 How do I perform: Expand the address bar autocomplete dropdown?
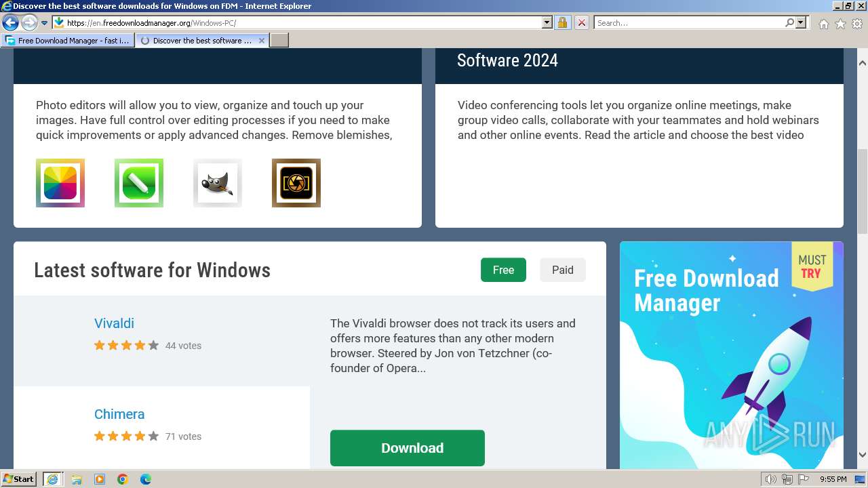(x=547, y=22)
